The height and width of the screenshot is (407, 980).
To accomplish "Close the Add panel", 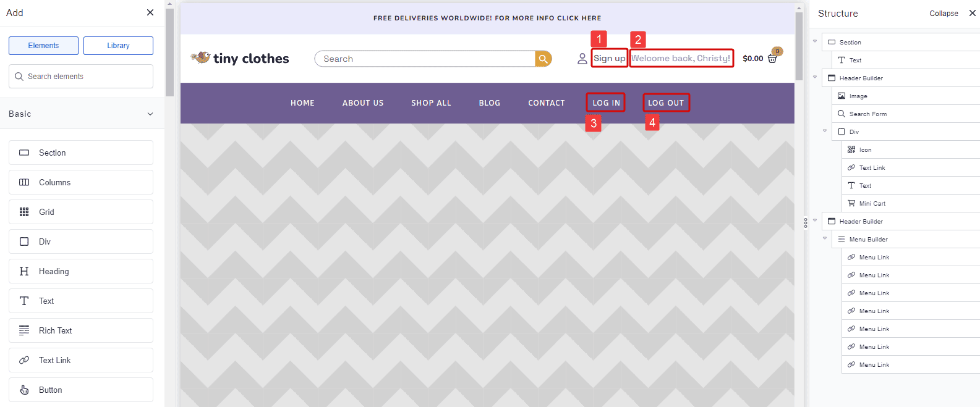I will click(x=150, y=12).
